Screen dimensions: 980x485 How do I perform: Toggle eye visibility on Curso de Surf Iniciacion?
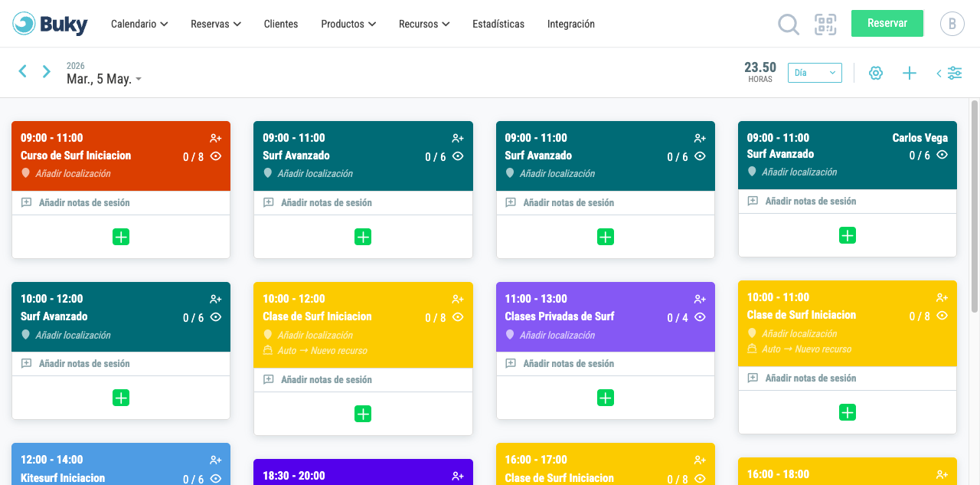click(x=216, y=156)
